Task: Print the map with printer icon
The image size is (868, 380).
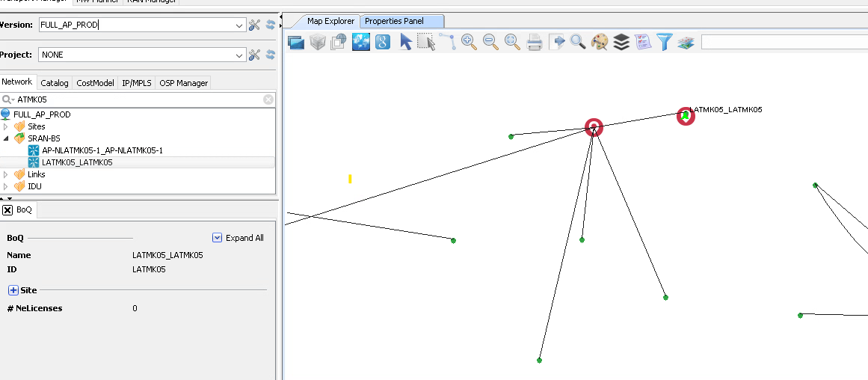Action: click(x=534, y=42)
